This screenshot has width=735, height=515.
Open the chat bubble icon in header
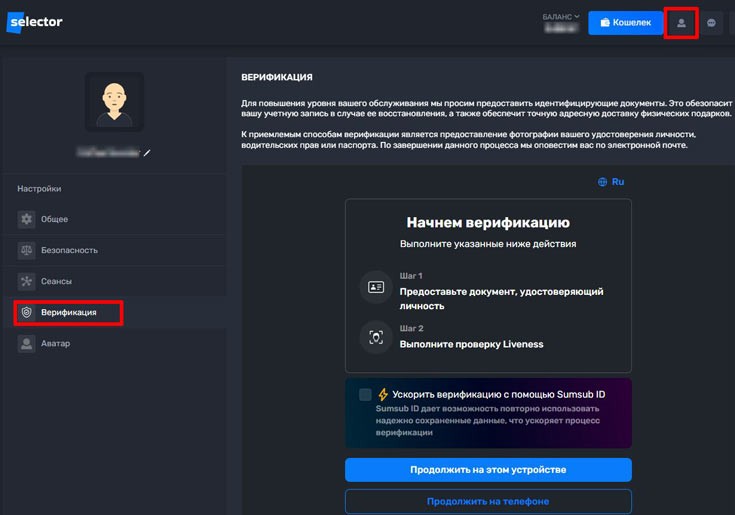tap(711, 23)
